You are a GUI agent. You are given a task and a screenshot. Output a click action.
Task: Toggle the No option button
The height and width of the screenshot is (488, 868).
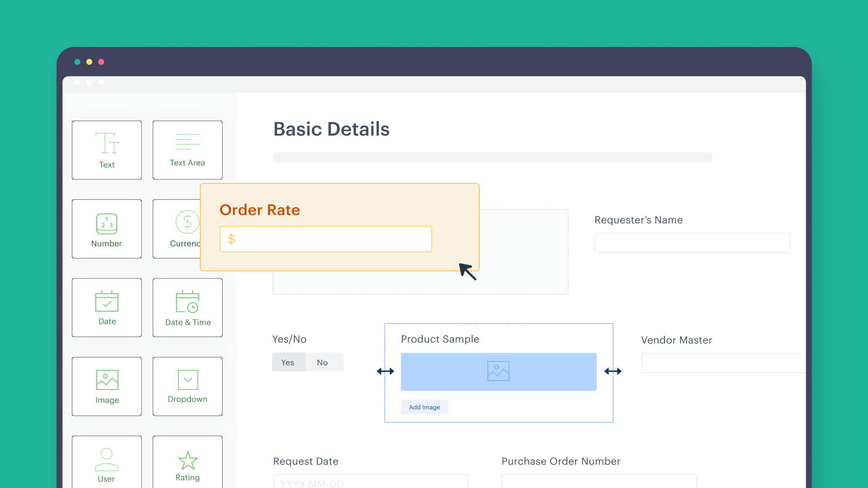pos(322,361)
